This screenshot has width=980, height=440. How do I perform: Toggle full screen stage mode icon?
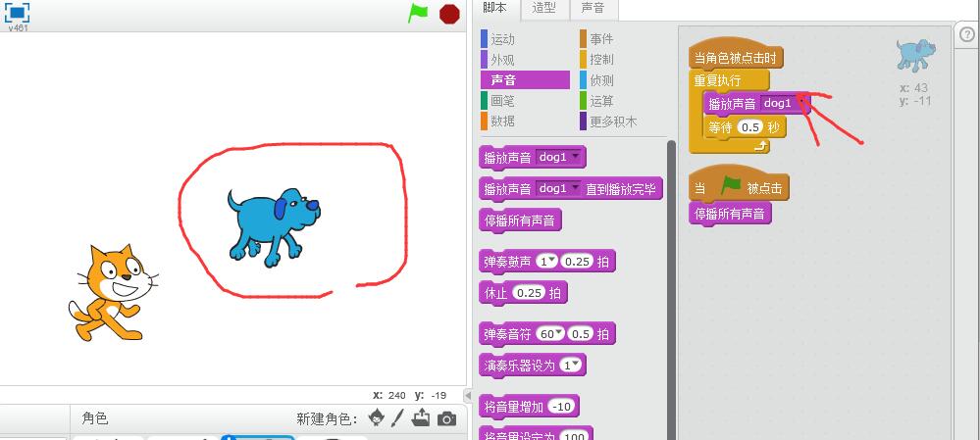pyautogui.click(x=18, y=12)
